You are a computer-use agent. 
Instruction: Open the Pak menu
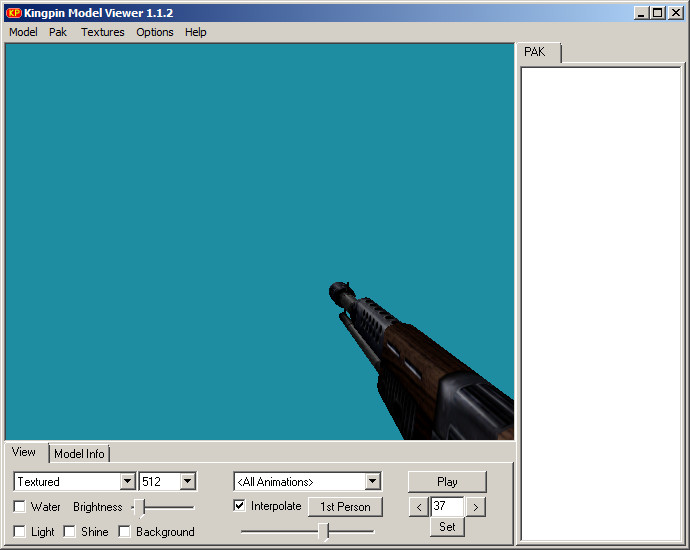[58, 32]
